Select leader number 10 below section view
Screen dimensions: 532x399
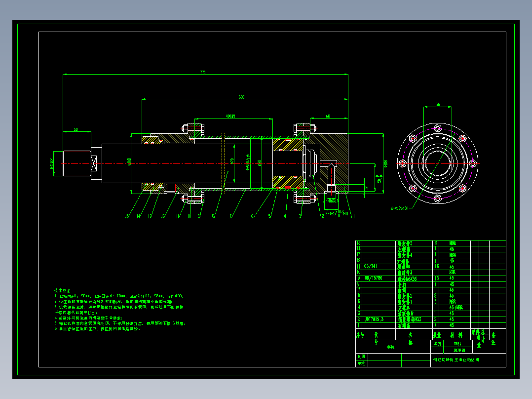[x=189, y=216]
